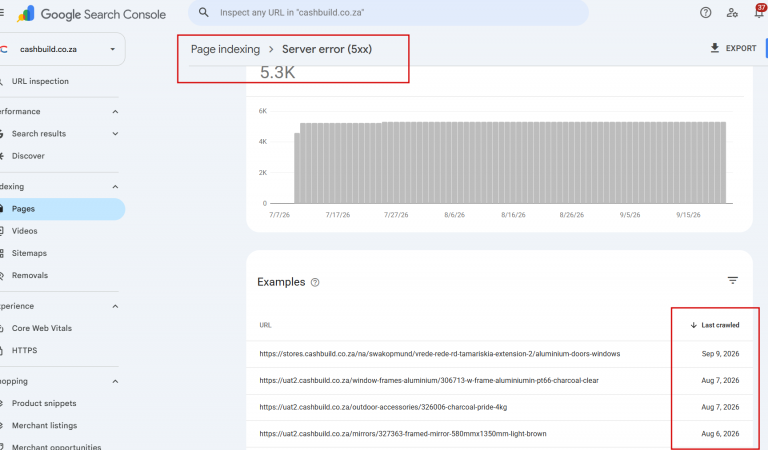Open the notifications bell icon

760,12
